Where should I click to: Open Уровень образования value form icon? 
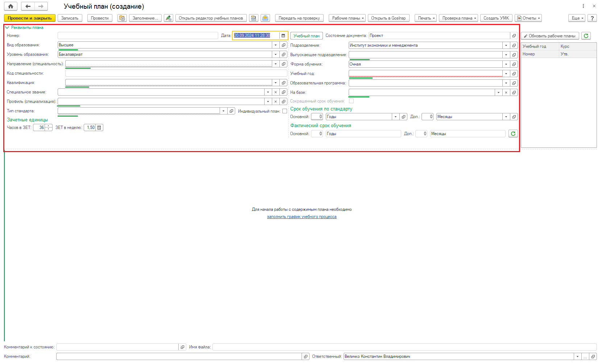[x=284, y=55]
